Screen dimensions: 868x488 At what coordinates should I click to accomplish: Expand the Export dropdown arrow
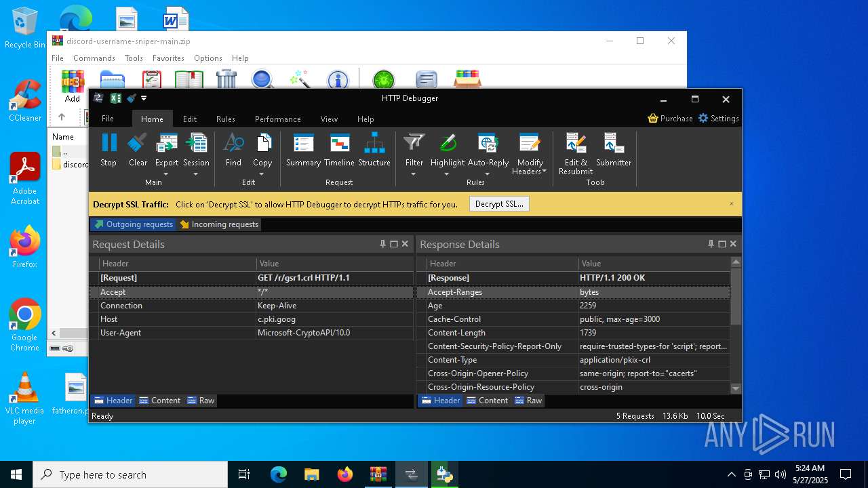[x=167, y=174]
